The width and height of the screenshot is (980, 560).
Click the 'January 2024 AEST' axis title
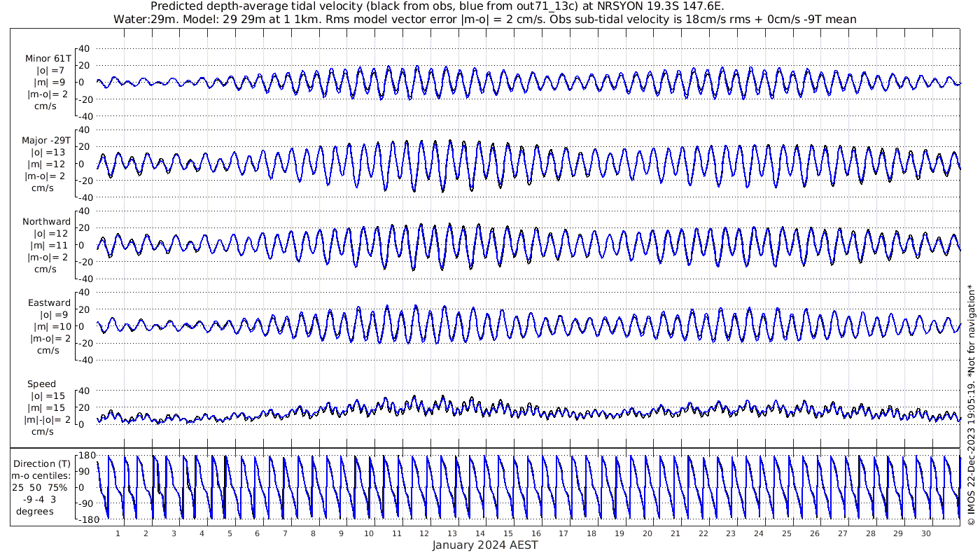pyautogui.click(x=485, y=545)
